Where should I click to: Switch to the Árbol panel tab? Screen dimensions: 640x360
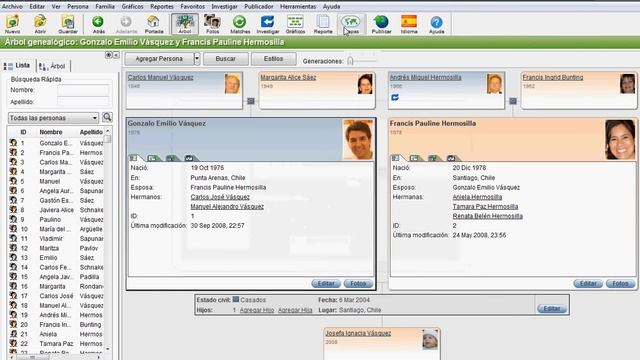pos(53,66)
